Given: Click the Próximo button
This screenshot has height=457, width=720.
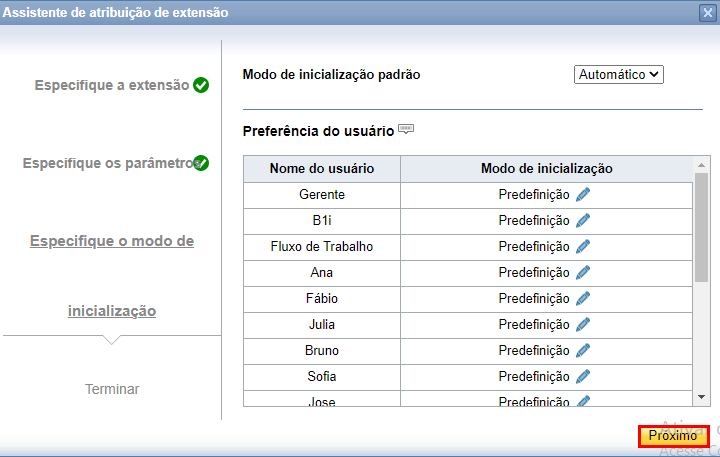Looking at the screenshot, I should click(673, 436).
